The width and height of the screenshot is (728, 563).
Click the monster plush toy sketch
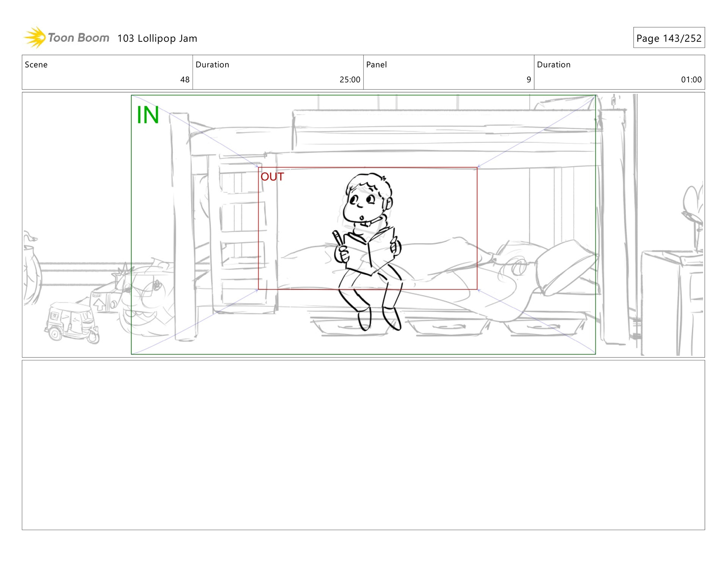(x=146, y=304)
